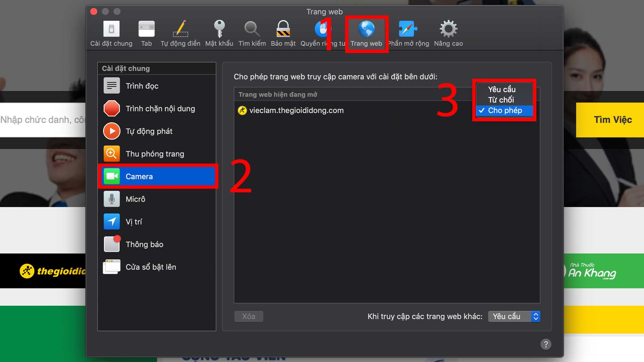
Task: Select Cửa sổ bật lên in sidebar
Action: point(157,267)
